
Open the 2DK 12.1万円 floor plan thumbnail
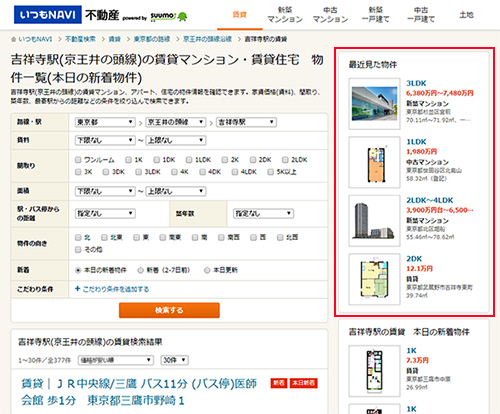[374, 279]
